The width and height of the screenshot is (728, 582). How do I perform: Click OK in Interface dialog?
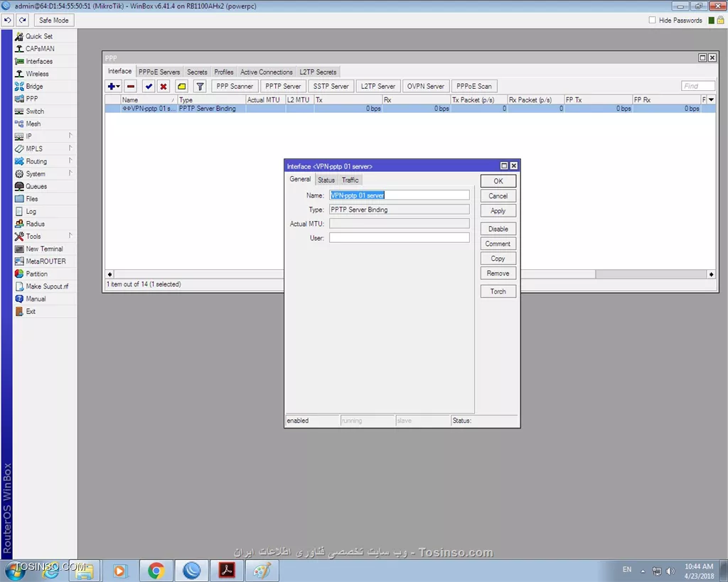pyautogui.click(x=498, y=181)
